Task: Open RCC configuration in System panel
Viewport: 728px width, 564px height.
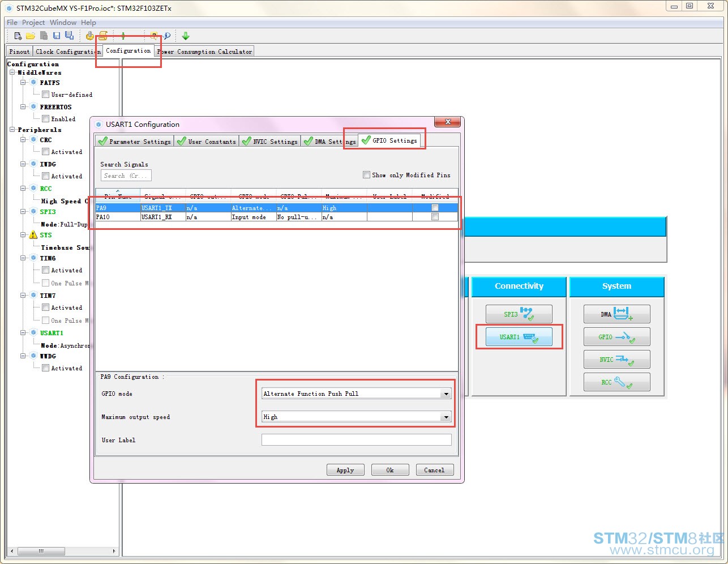Action: click(x=616, y=382)
